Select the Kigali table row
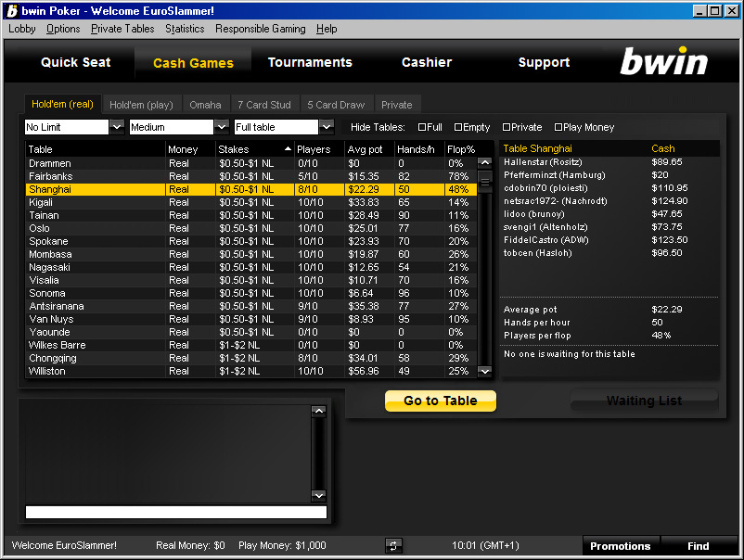Image resolution: width=744 pixels, height=560 pixels. [x=251, y=202]
